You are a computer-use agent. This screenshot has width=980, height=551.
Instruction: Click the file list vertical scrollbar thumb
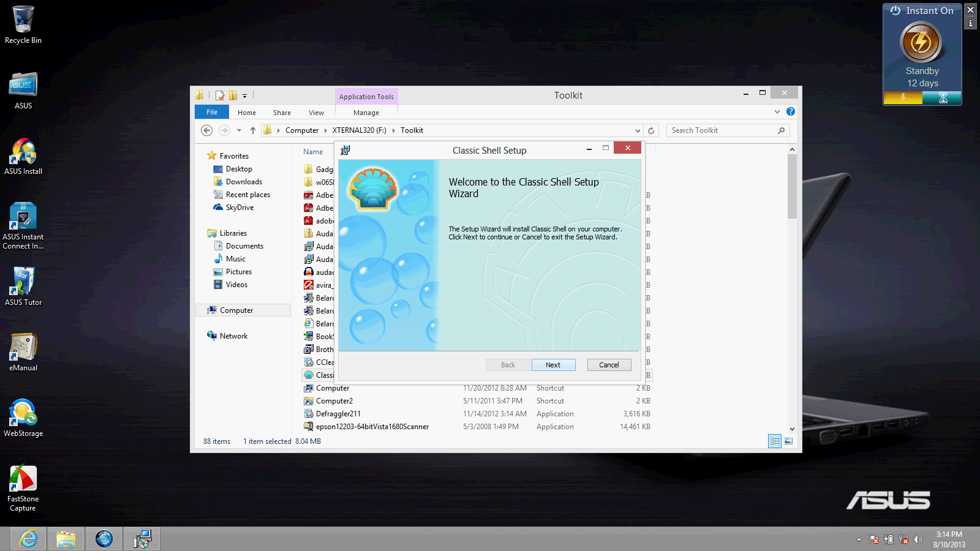tap(792, 186)
